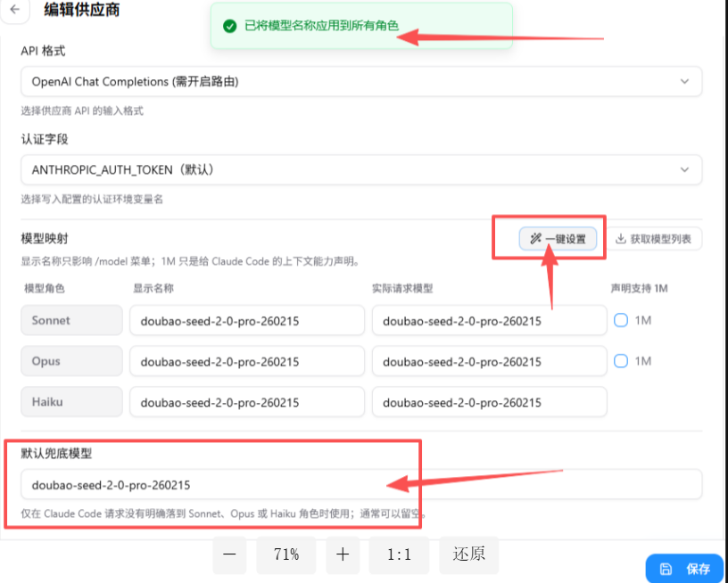
Task: Click the success toast 已将模型名称应用到所有角色
Action: (x=361, y=26)
